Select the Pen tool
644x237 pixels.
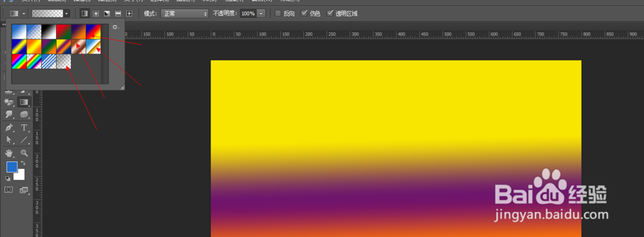(8, 128)
